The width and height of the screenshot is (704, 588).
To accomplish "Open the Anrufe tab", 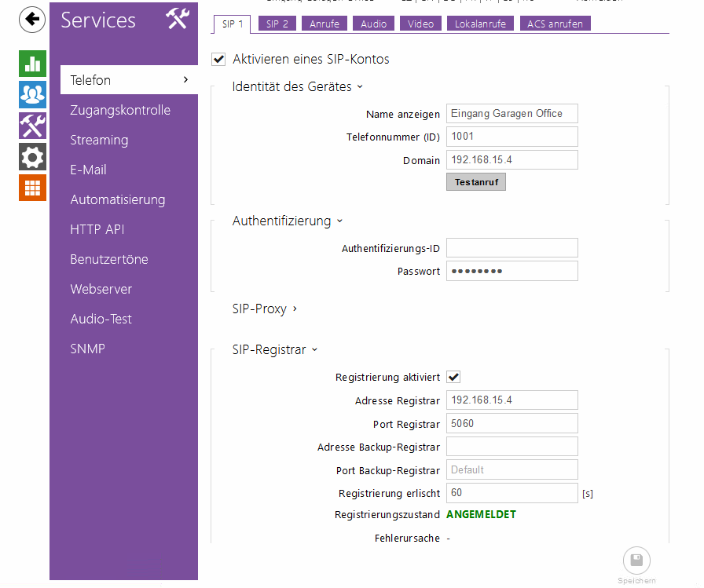I will tap(324, 24).
